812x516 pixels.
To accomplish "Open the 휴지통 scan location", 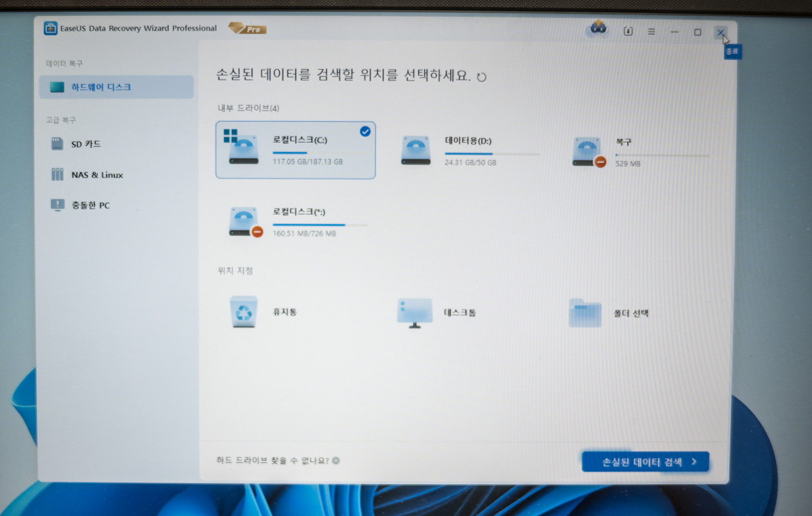I will 265,313.
